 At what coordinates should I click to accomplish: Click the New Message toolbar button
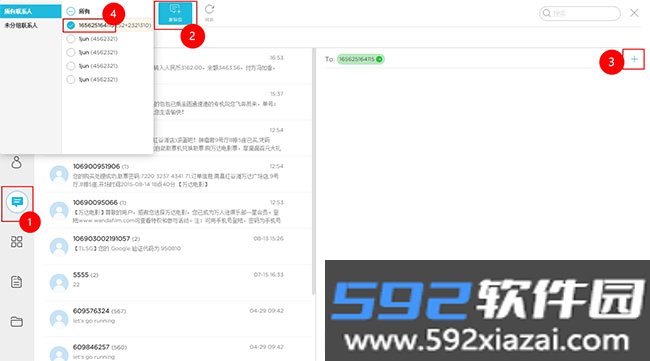175,14
